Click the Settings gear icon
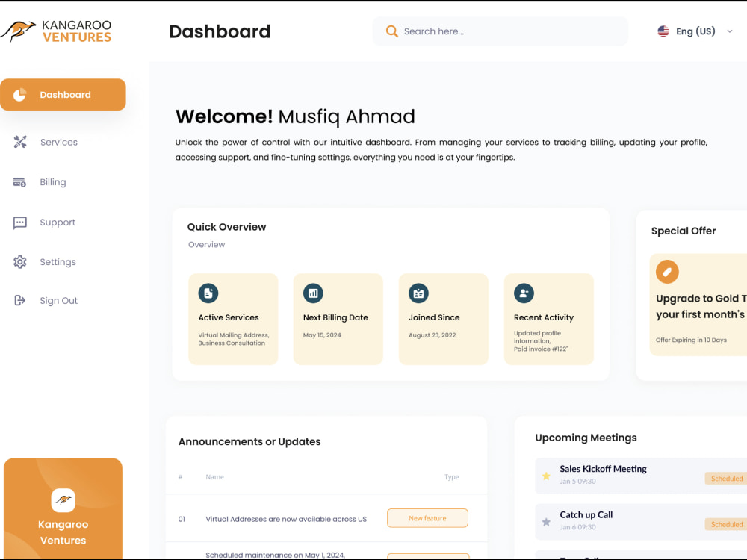The width and height of the screenshot is (747, 560). (x=20, y=262)
